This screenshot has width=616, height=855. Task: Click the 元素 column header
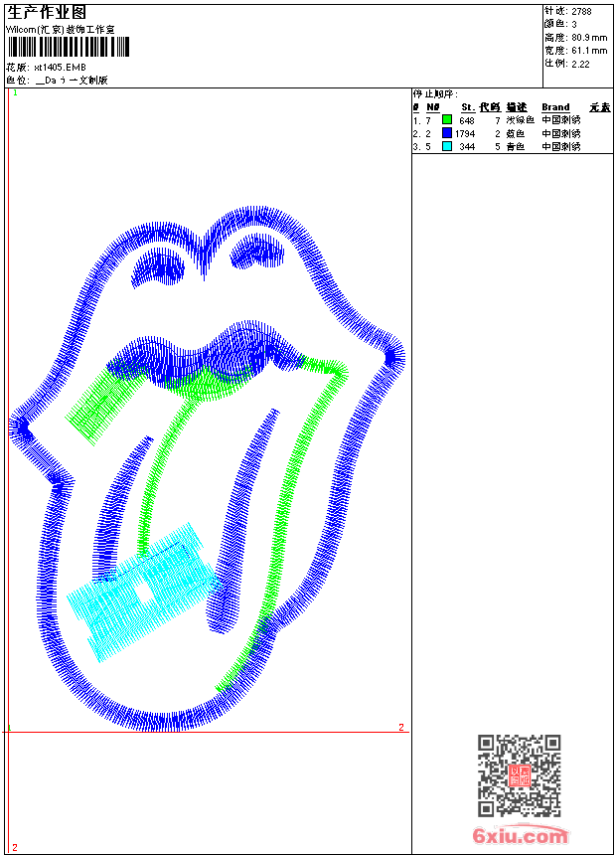click(x=600, y=107)
